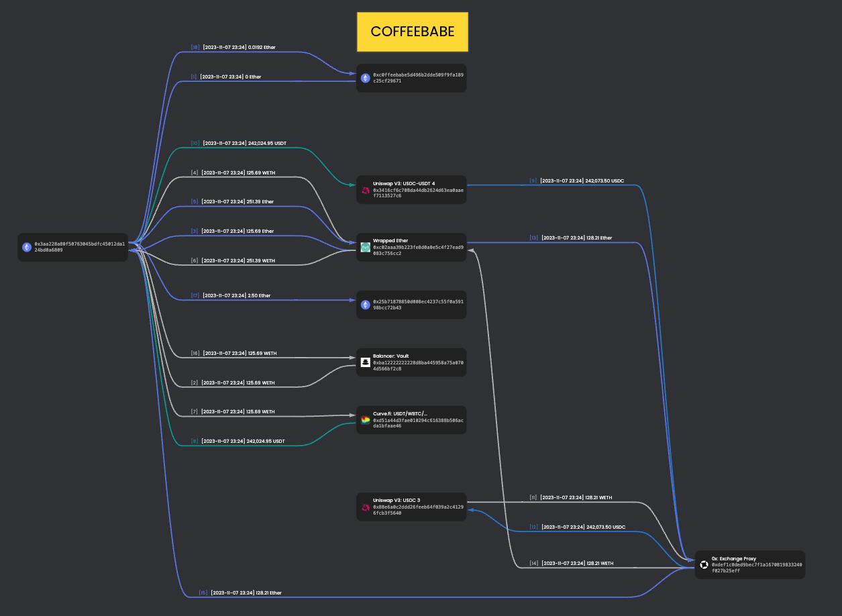
Task: Click edge label [2] 125.69 WETH
Action: 233,382
